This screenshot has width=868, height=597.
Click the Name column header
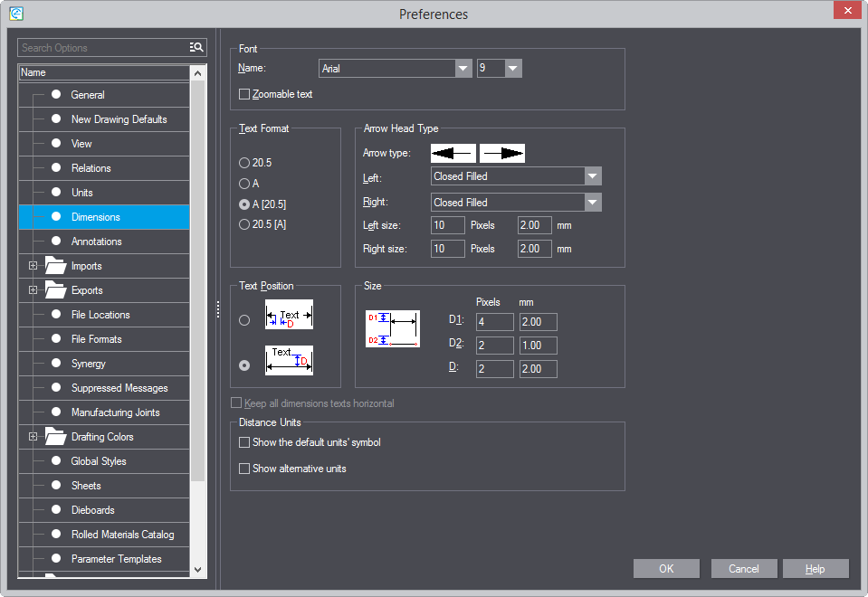(x=104, y=72)
